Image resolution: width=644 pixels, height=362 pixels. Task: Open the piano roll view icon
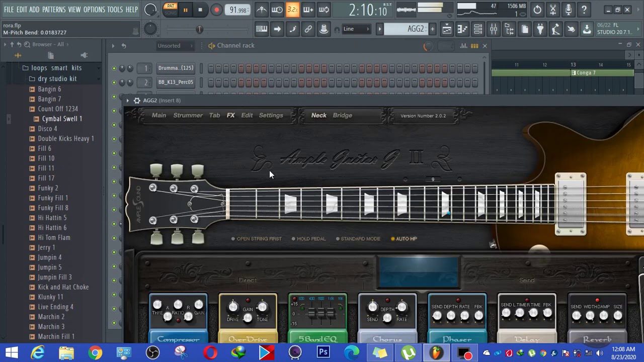point(462,29)
